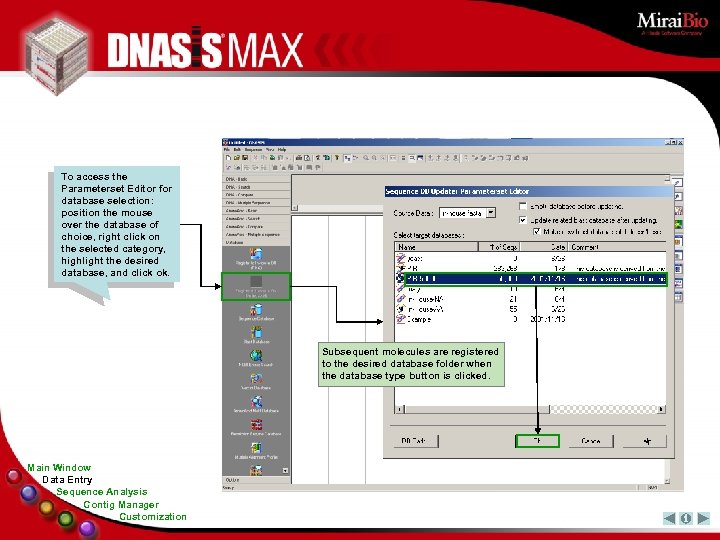Click the database list scroll-left arrow
Screen dimensions: 720x540
399,409
